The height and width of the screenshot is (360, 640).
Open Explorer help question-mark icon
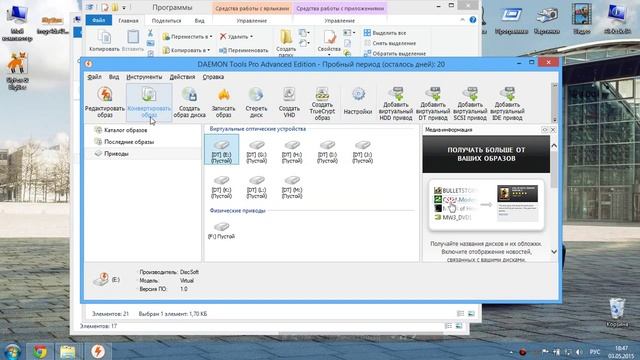pyautogui.click(x=473, y=20)
